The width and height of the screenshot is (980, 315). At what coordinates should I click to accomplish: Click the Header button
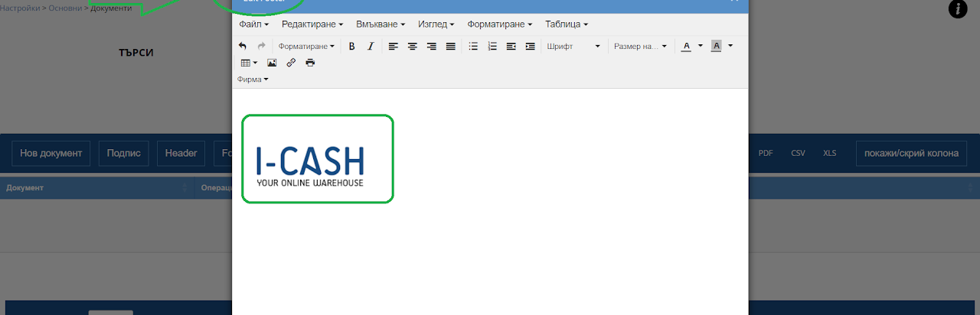tap(181, 153)
